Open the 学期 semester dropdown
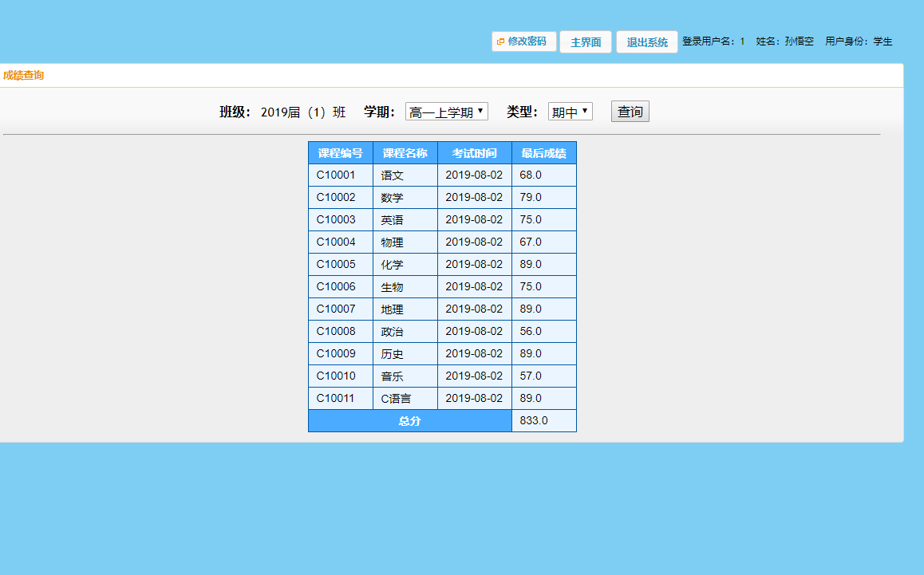This screenshot has height=575, width=924. point(446,111)
